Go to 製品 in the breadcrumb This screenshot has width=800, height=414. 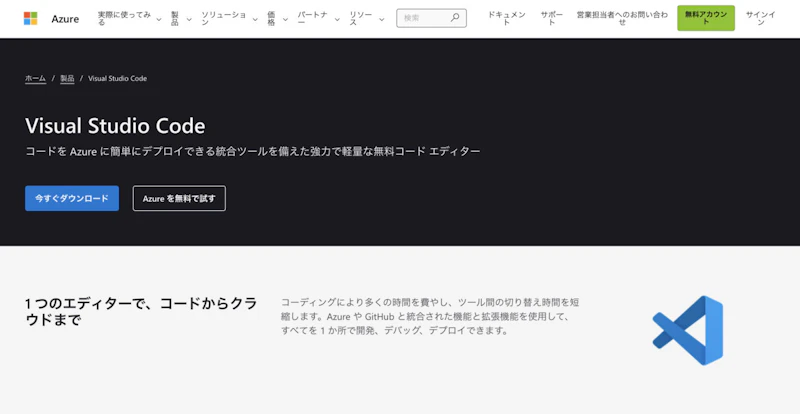tap(67, 79)
